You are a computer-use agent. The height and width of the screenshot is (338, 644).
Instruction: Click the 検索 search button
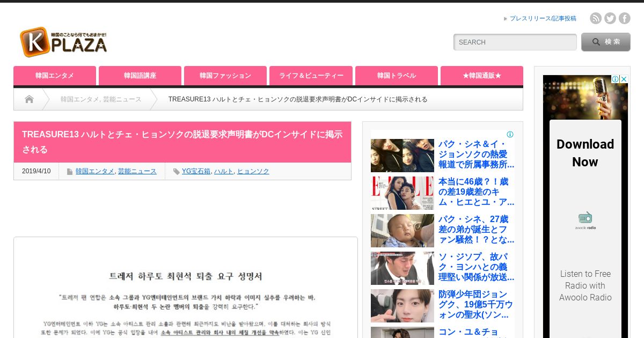click(x=606, y=42)
